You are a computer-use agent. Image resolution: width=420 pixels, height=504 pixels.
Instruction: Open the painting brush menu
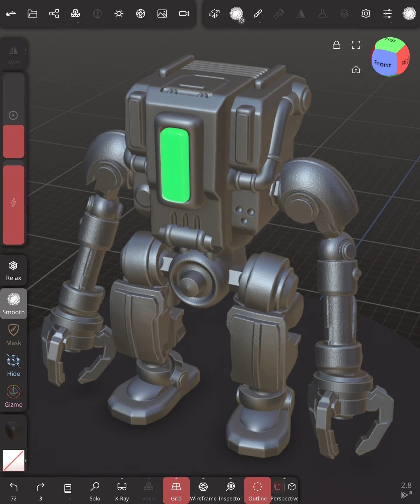(x=258, y=14)
